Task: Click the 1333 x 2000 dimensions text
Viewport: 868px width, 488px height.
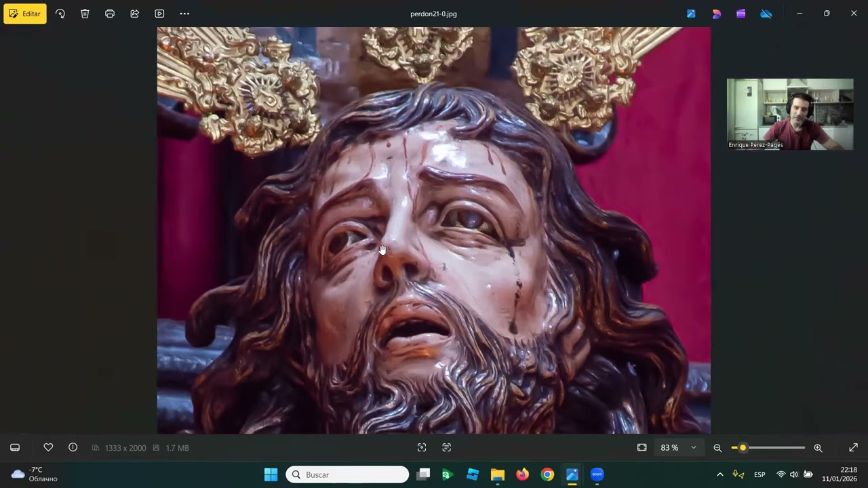Action: [125, 448]
